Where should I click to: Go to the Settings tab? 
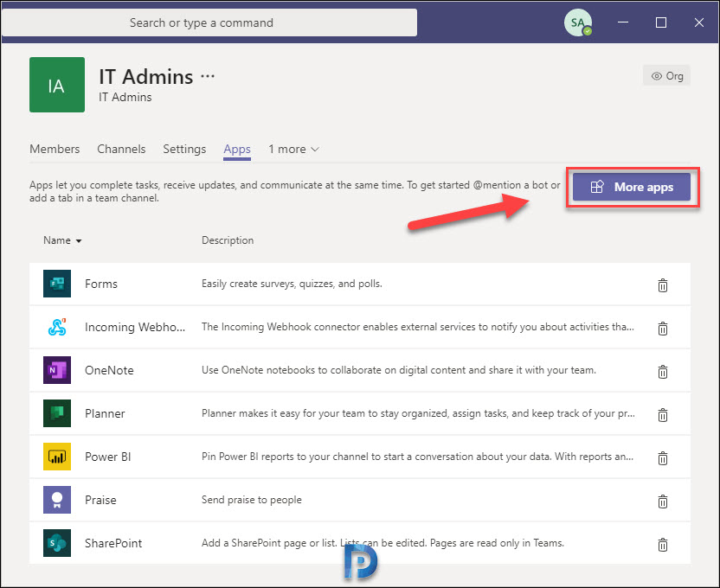pos(184,149)
